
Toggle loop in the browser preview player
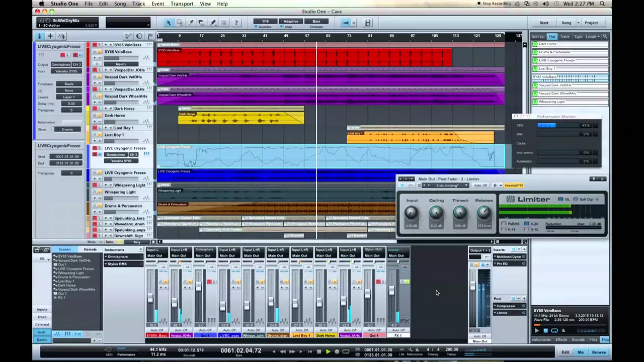coord(554,331)
